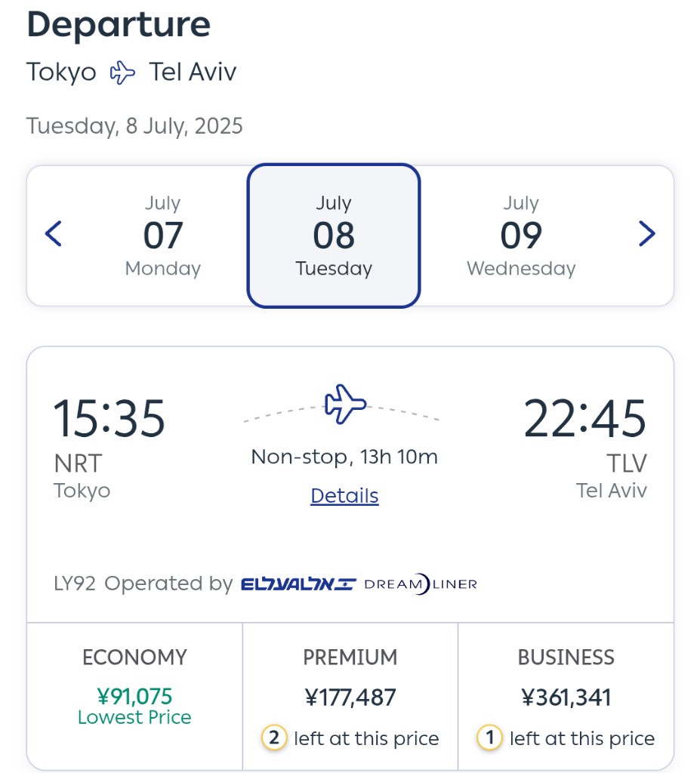Open the flight Details link

[x=344, y=495]
